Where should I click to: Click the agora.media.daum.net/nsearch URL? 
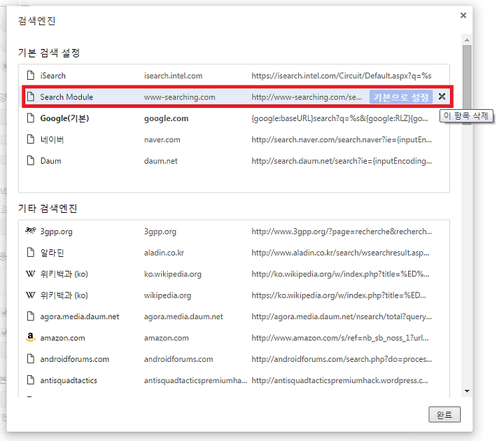click(x=342, y=316)
